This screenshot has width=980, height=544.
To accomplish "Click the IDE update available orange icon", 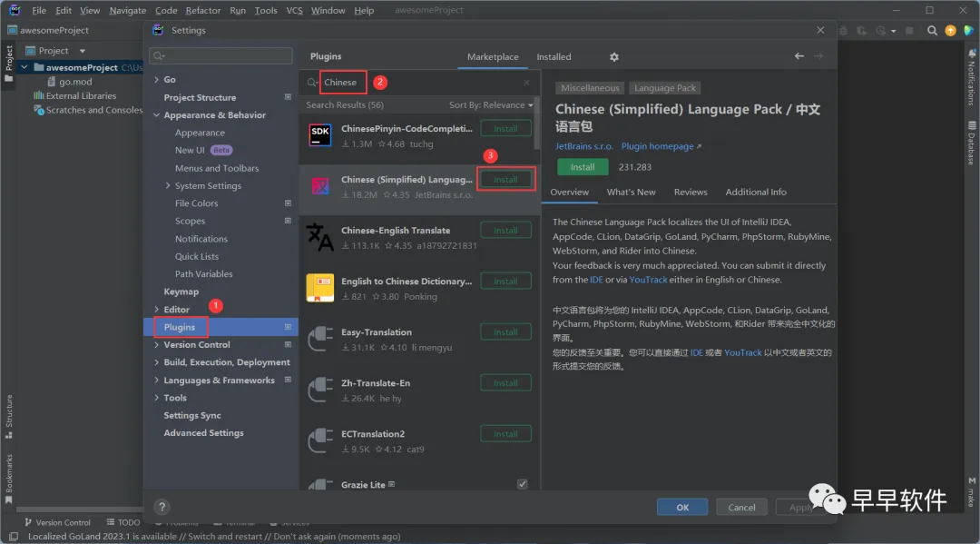I will (x=950, y=31).
